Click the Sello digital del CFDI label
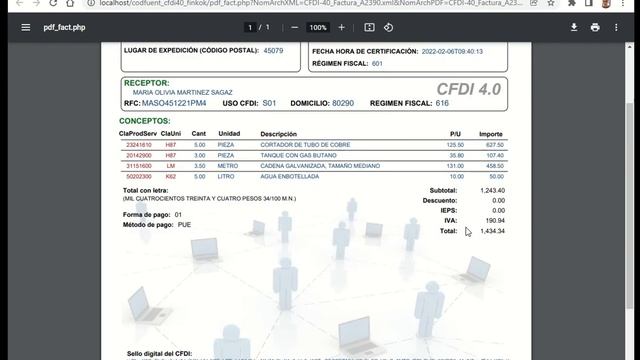Viewport: 640px width, 360px height. [x=160, y=353]
